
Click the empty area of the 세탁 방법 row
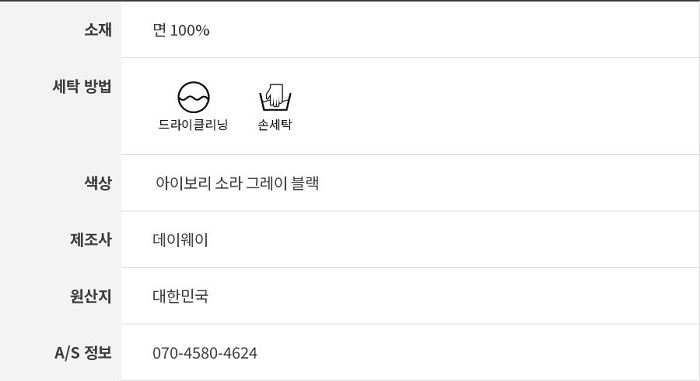pos(491,106)
